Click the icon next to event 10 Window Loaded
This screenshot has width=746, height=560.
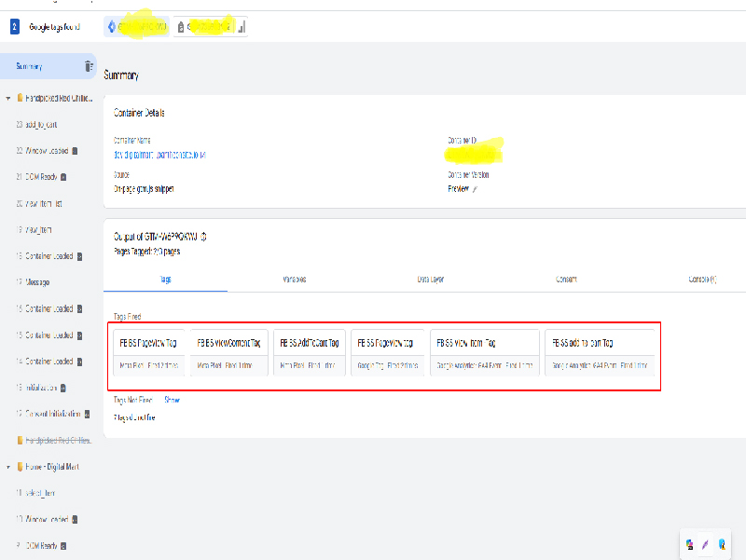[x=75, y=520]
